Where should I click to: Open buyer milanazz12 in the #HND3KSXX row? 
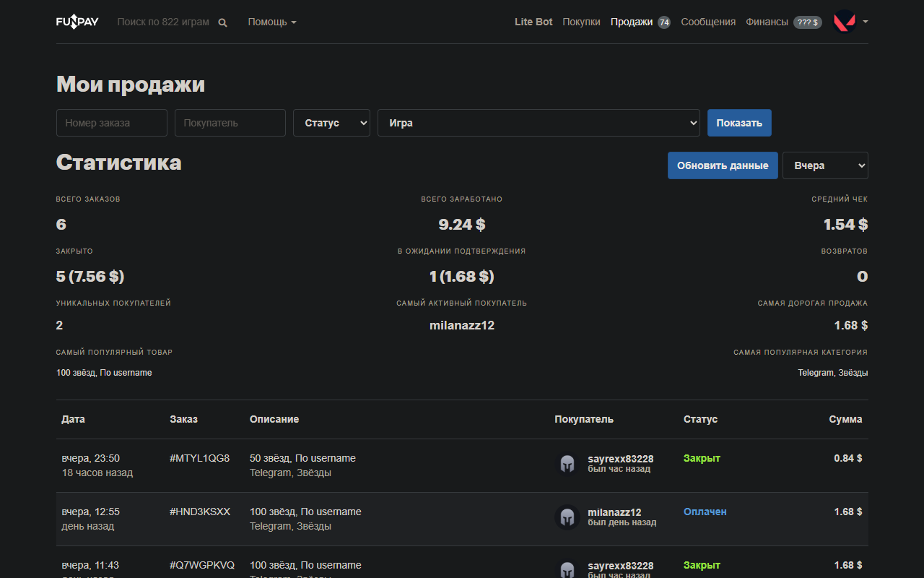point(614,512)
